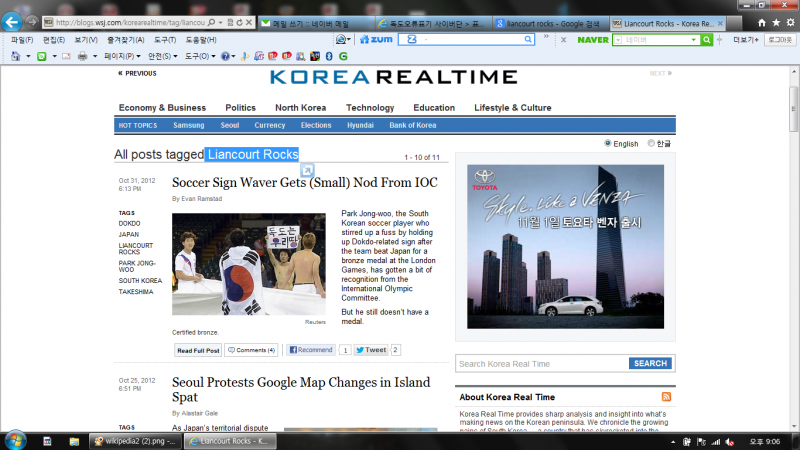Click the soccer player article photo
This screenshot has height=450, width=800.
tap(248, 264)
